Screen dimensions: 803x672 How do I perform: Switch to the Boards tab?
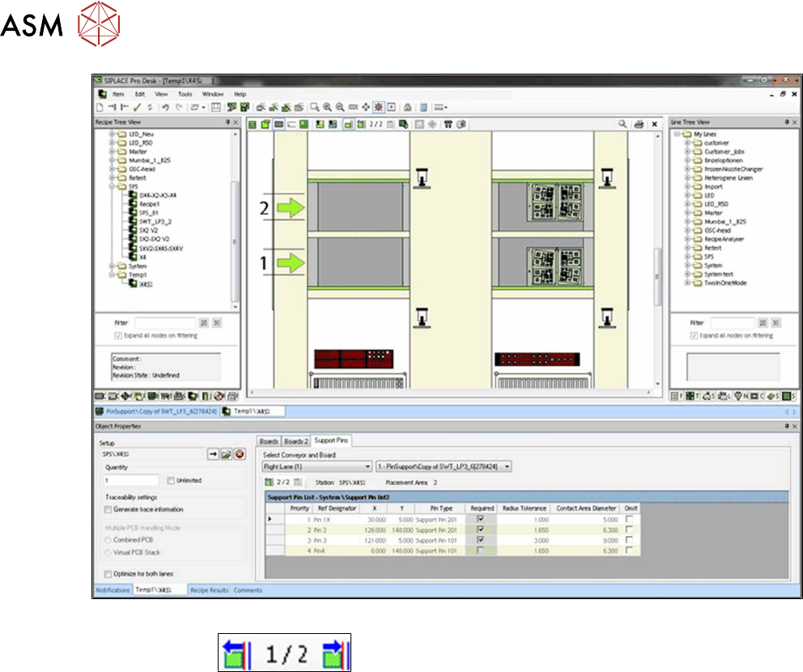click(x=269, y=441)
